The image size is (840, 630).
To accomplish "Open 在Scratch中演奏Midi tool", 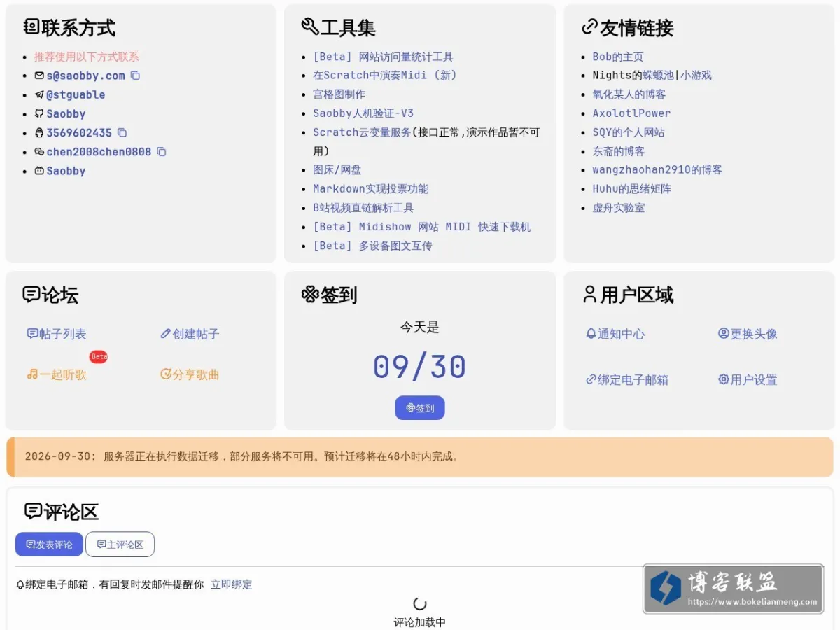I will coord(385,76).
